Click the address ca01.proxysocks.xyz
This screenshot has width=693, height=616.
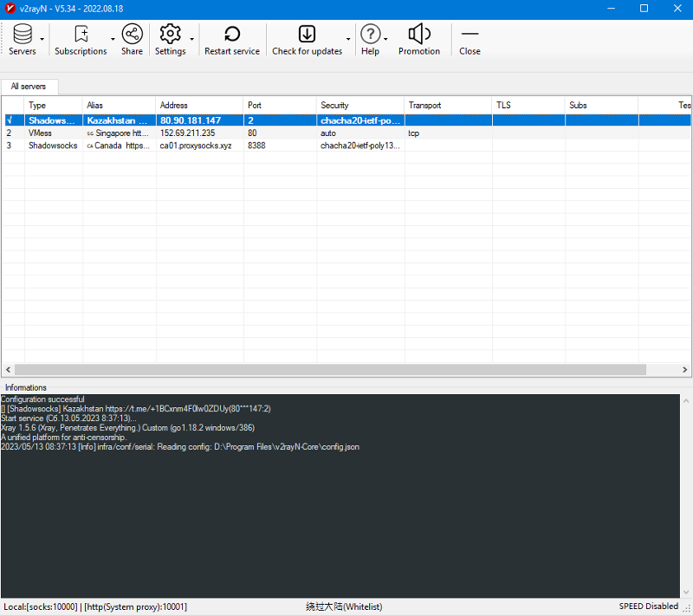click(196, 146)
